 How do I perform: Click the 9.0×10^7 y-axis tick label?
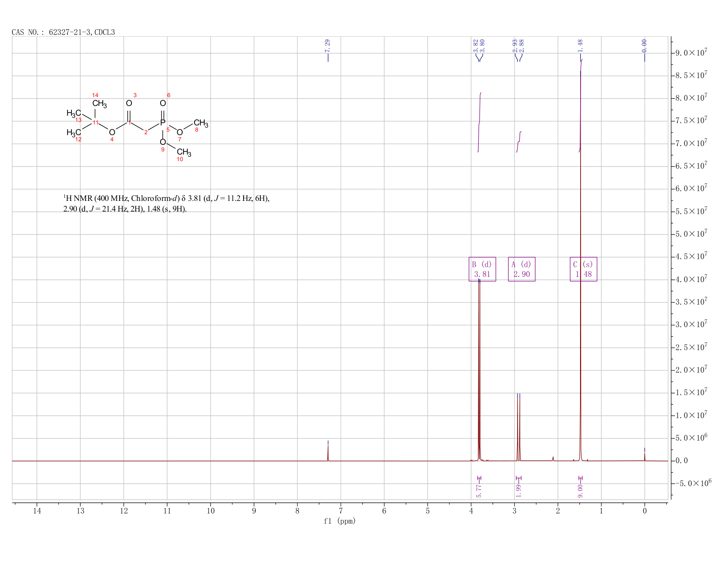point(691,53)
